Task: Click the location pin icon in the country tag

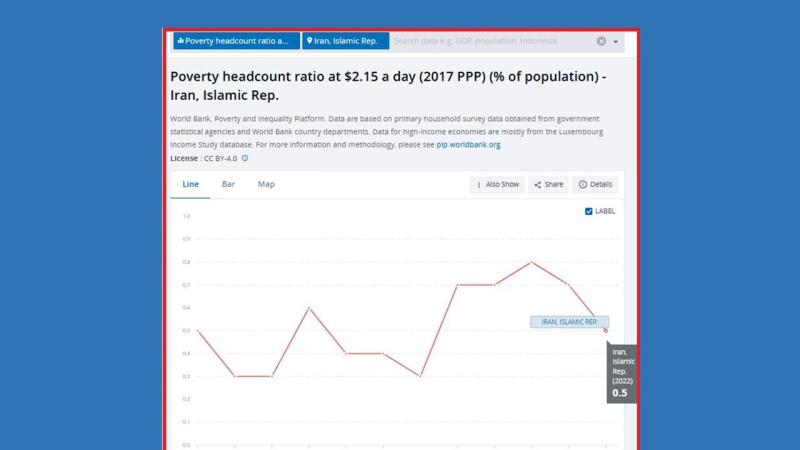Action: (x=309, y=41)
